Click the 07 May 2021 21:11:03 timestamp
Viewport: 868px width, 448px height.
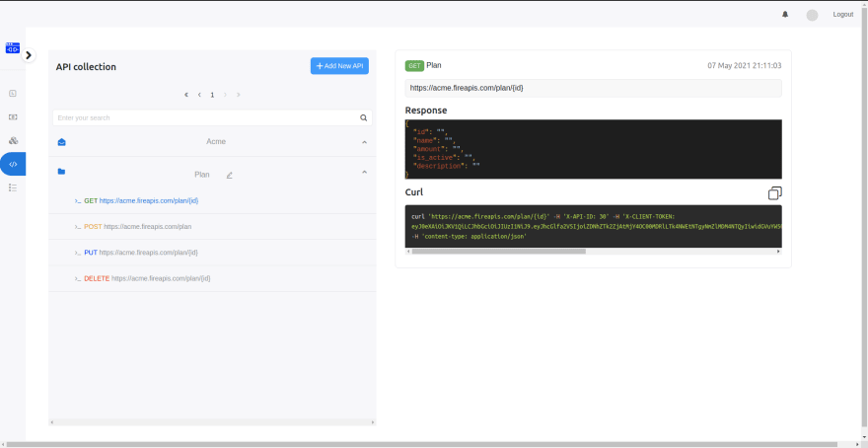[745, 65]
